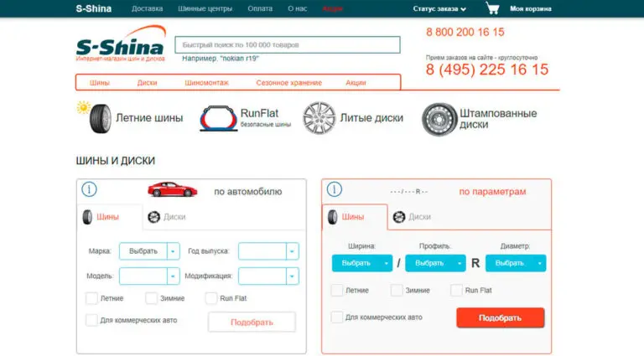Click wheel icon in by-parameters Диски tab
644x356 pixels.
point(399,217)
